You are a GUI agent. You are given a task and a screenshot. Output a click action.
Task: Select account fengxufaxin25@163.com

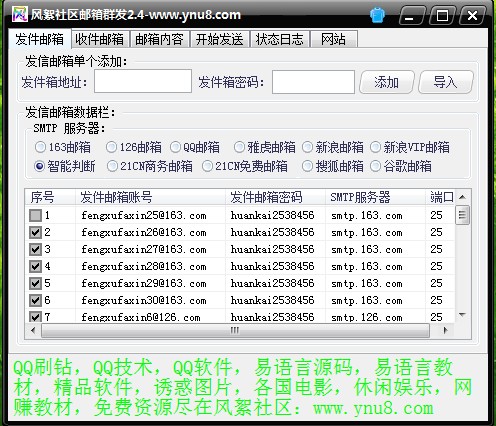(144, 215)
